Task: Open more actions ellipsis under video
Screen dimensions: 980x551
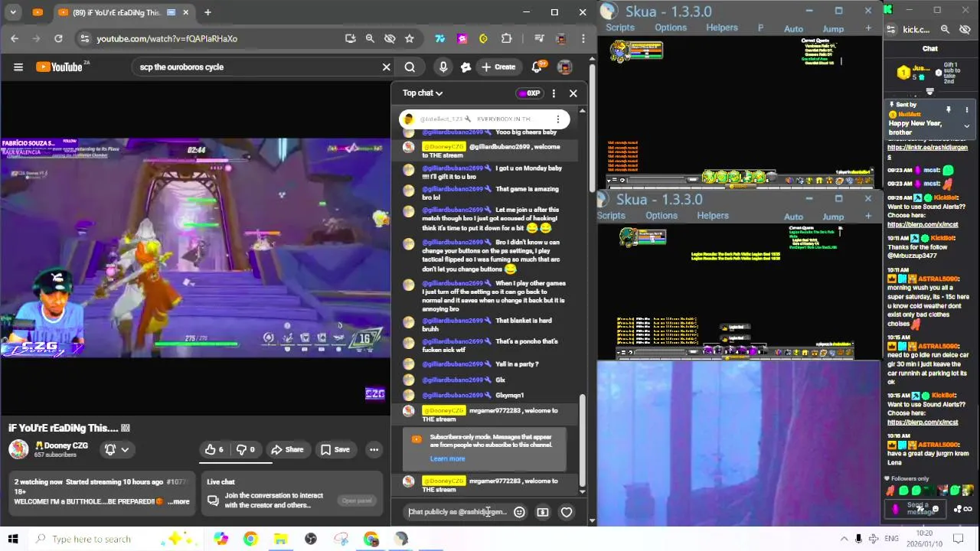Action: coord(374,450)
